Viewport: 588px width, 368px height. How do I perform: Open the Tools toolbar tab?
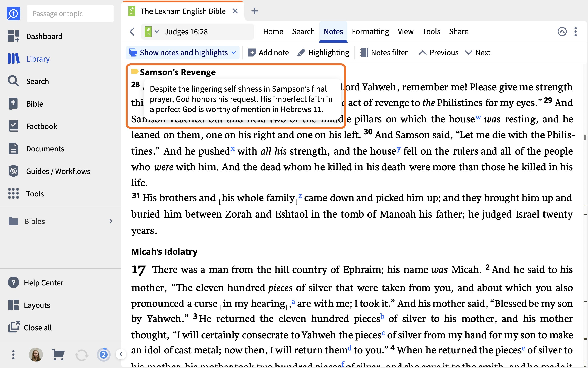[x=431, y=32]
